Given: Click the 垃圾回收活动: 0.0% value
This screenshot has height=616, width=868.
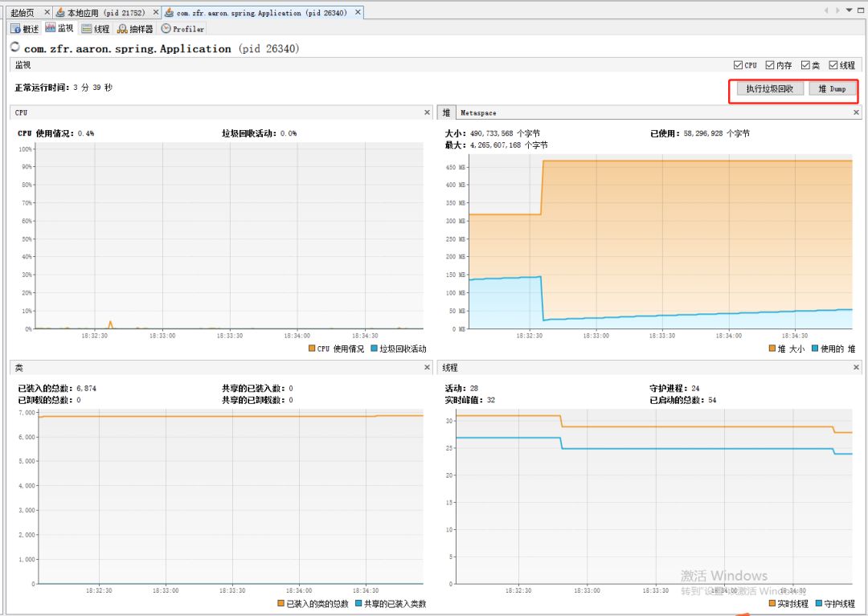Looking at the screenshot, I should pos(259,133).
